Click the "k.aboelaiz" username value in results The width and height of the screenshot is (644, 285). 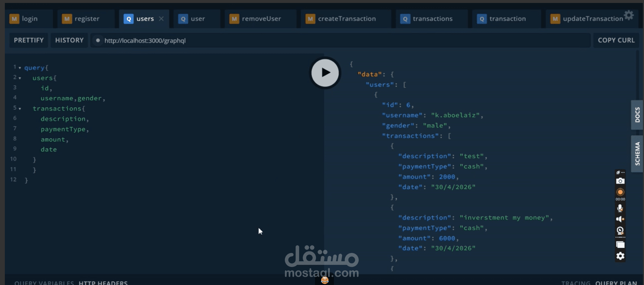[455, 115]
